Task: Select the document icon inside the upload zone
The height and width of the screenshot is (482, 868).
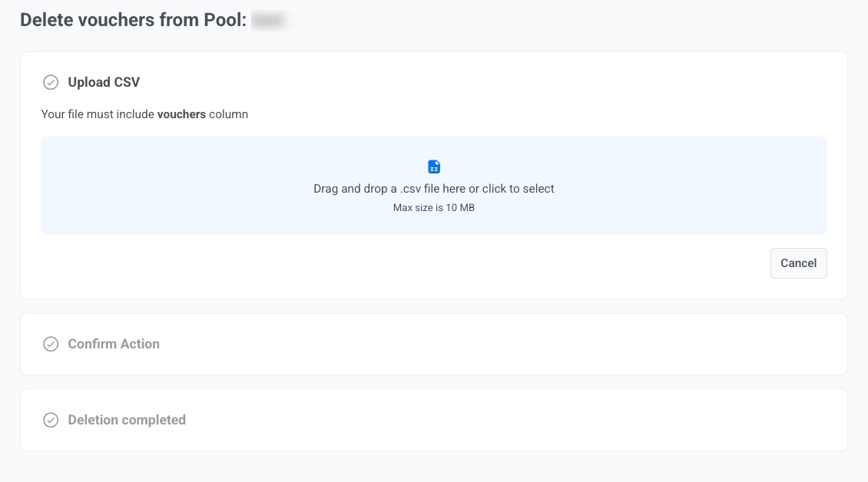Action: [434, 166]
